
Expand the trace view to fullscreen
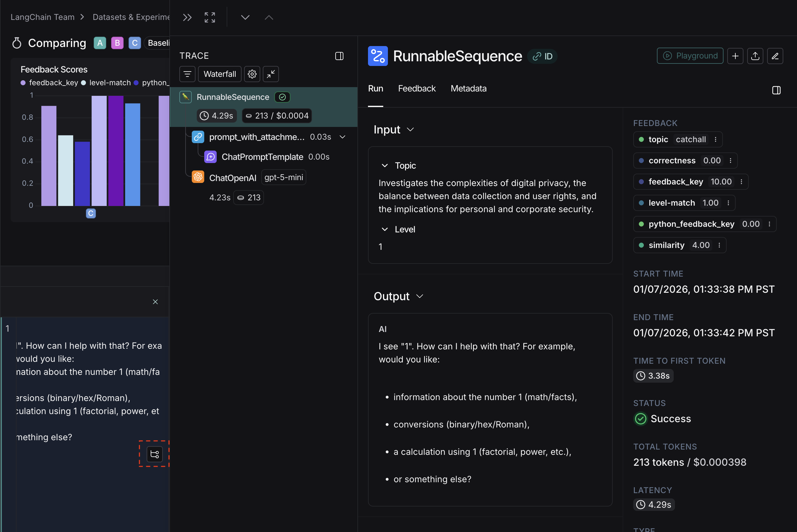pos(209,17)
